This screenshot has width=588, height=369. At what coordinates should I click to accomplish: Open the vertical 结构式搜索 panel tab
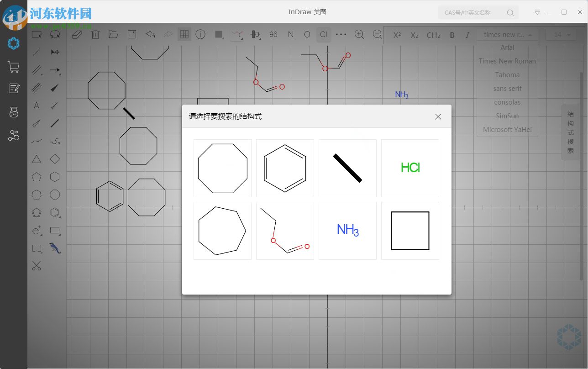570,132
